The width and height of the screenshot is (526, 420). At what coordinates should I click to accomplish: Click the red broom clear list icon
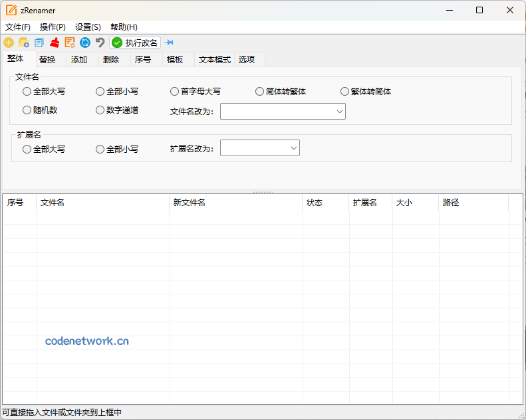55,43
